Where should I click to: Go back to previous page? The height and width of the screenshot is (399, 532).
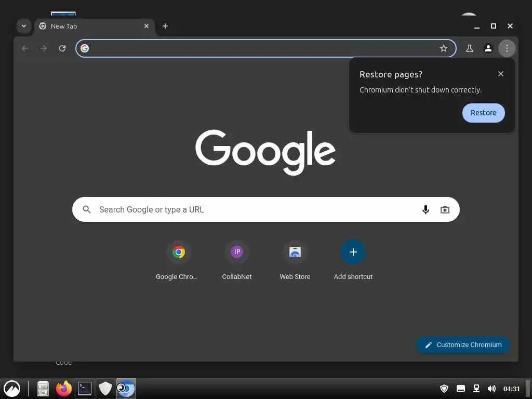click(x=25, y=48)
